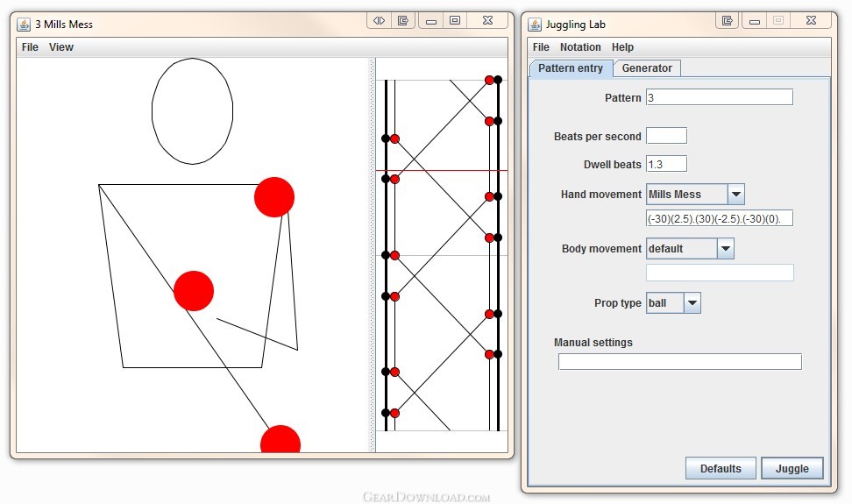Expand the Hand movement dropdown arrow

[735, 194]
